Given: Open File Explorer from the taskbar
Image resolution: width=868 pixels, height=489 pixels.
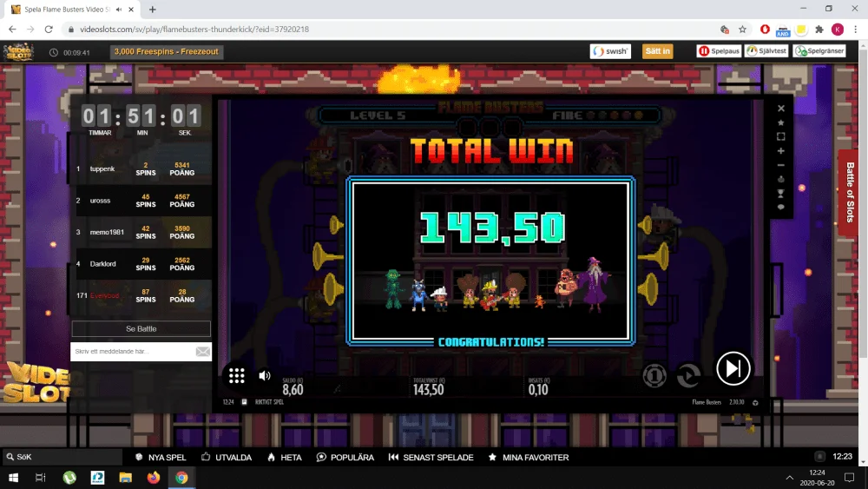Looking at the screenshot, I should 126,478.
